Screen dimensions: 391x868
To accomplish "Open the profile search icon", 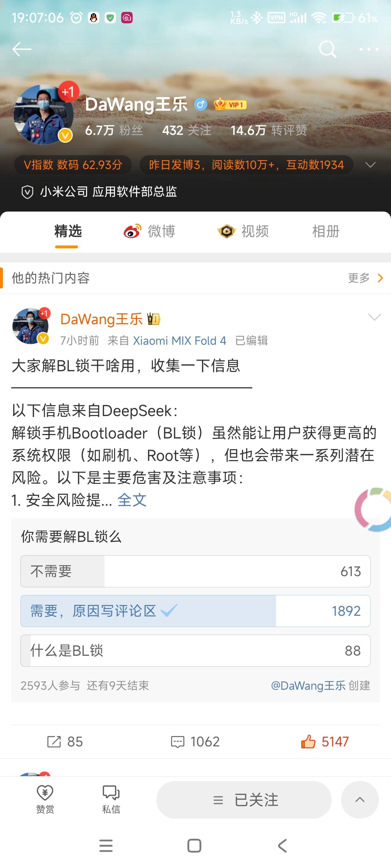I will pos(327,49).
